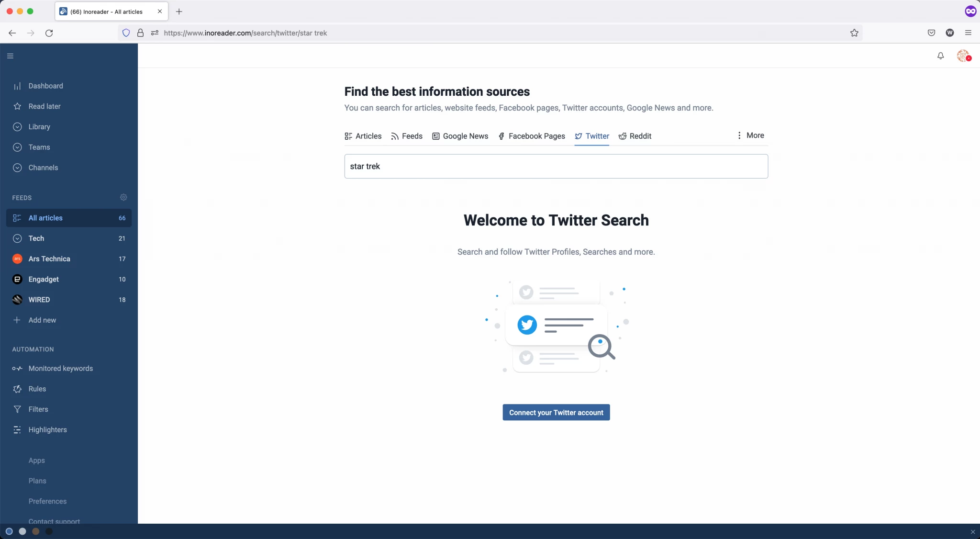Click the star trek search field
This screenshot has width=980, height=539.
pos(556,166)
